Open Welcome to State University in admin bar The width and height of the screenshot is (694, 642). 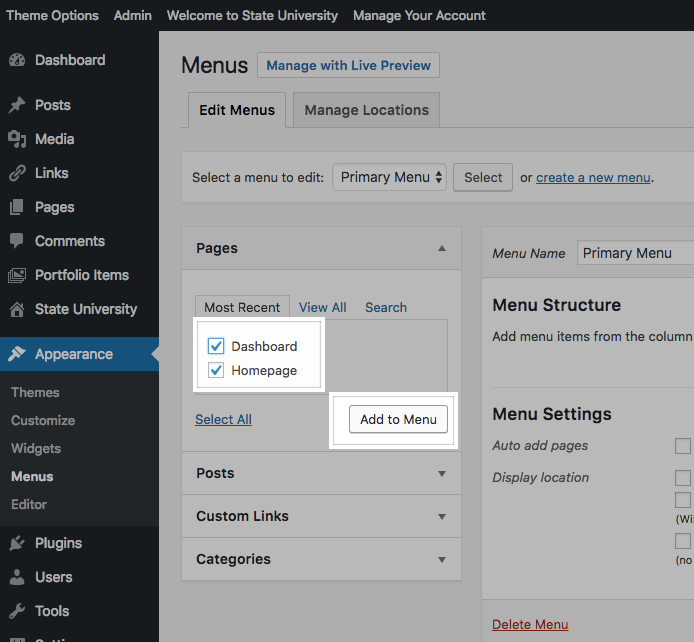252,15
